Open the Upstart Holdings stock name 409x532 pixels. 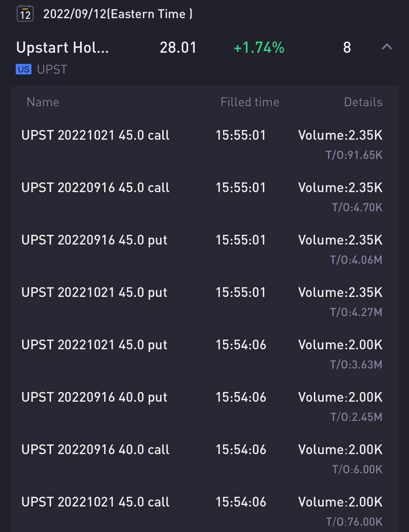(63, 48)
